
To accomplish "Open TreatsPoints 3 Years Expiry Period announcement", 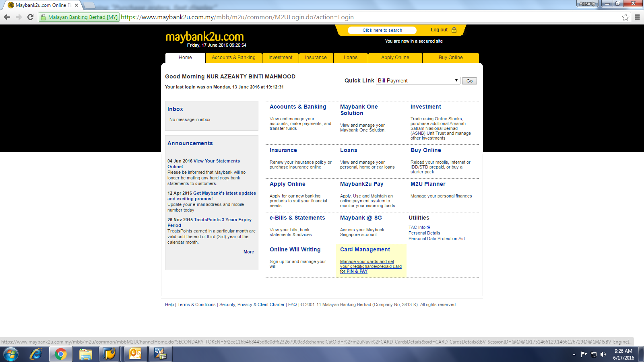I will point(209,222).
